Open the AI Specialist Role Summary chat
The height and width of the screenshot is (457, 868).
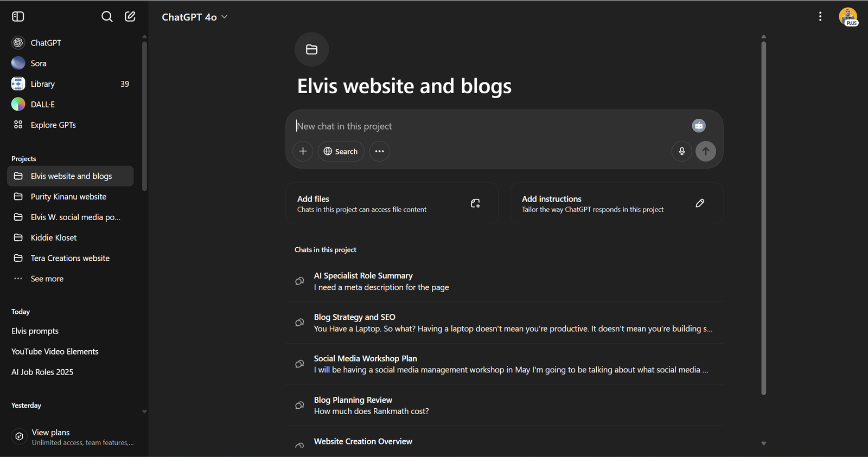point(505,281)
